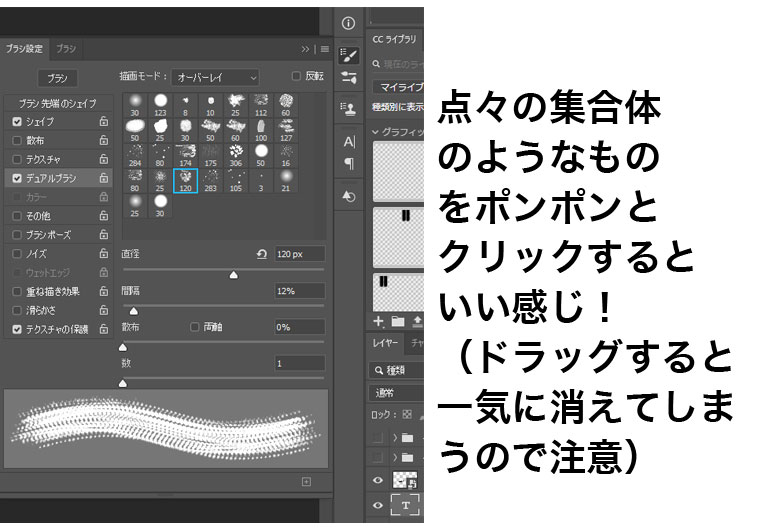Image resolution: width=760 pixels, height=530 pixels.
Task: Select the brush tip thumbnail labeled 283
Action: point(210,181)
